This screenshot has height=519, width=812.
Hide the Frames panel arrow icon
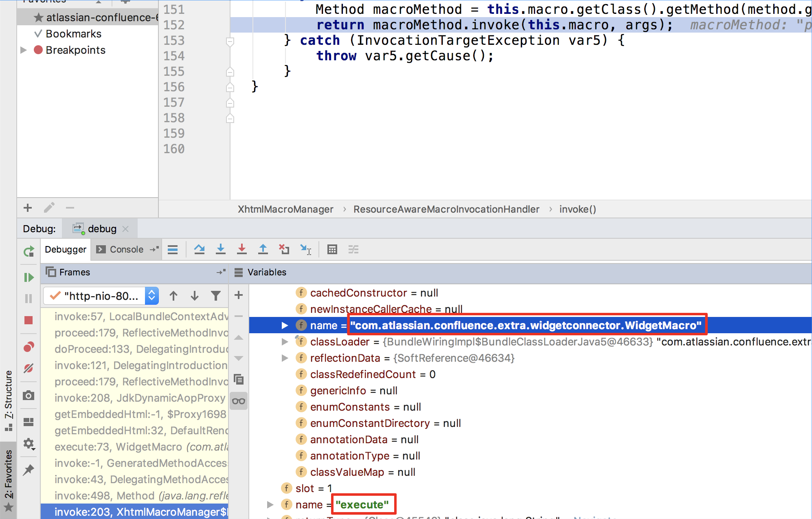pos(221,272)
